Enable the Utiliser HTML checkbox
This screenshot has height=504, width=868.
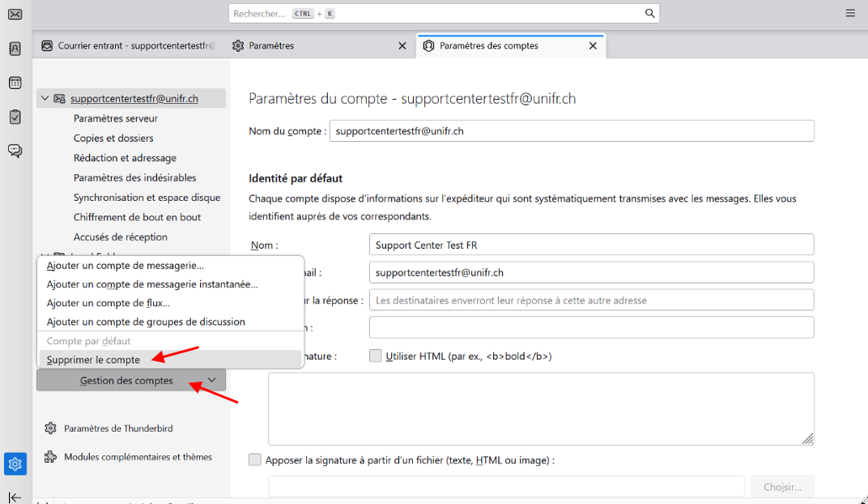376,356
